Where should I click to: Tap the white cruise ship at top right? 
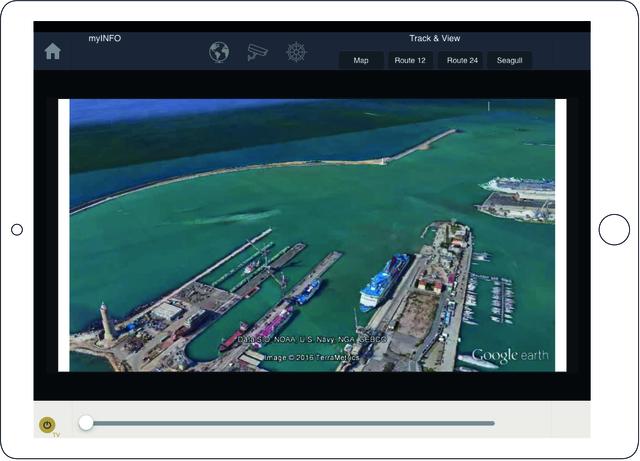click(518, 185)
